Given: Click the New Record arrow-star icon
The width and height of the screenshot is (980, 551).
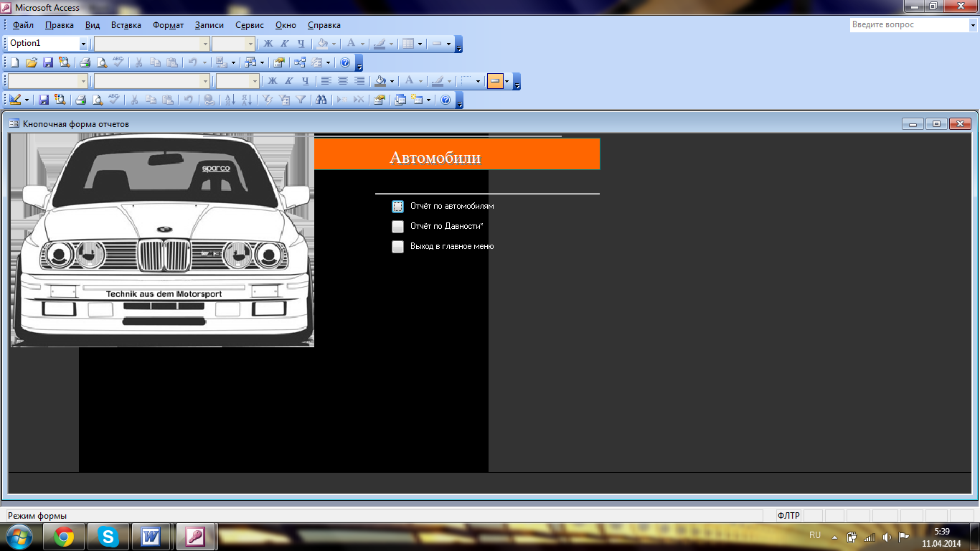Looking at the screenshot, I should [x=342, y=100].
